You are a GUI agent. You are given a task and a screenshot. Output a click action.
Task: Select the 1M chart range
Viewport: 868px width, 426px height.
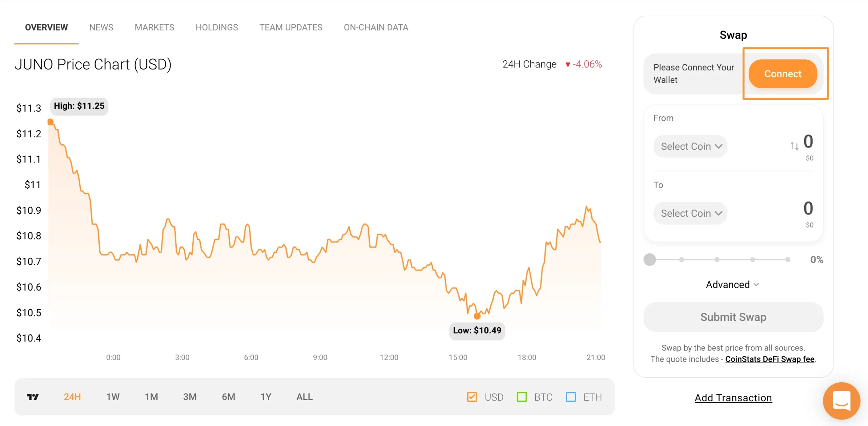tap(151, 397)
